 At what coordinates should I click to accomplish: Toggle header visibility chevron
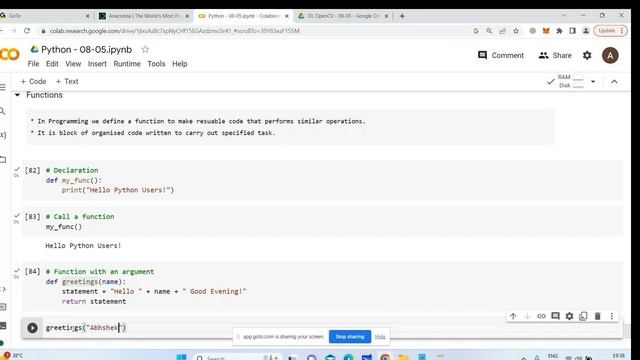pos(614,82)
